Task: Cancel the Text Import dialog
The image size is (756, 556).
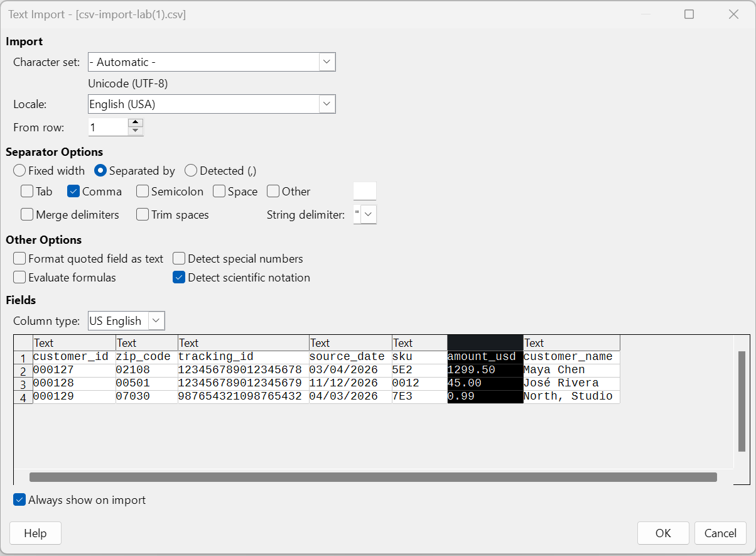Action: (x=720, y=533)
